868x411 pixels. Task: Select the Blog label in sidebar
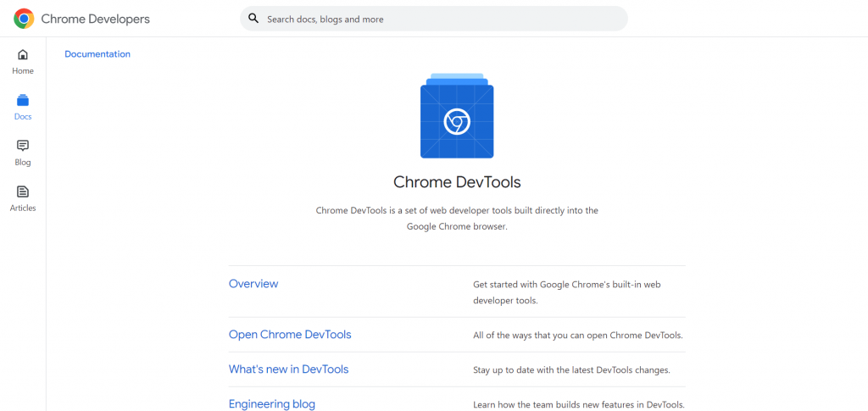click(x=23, y=163)
